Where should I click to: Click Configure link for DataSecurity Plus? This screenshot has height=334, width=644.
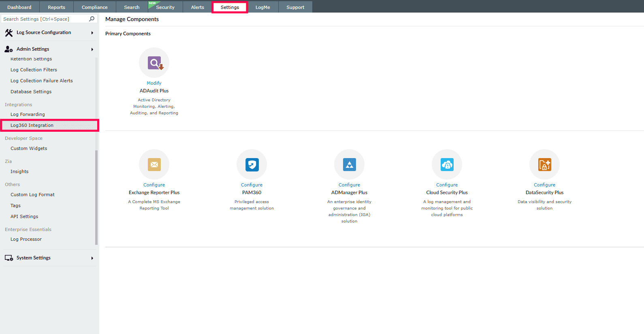pos(545,185)
